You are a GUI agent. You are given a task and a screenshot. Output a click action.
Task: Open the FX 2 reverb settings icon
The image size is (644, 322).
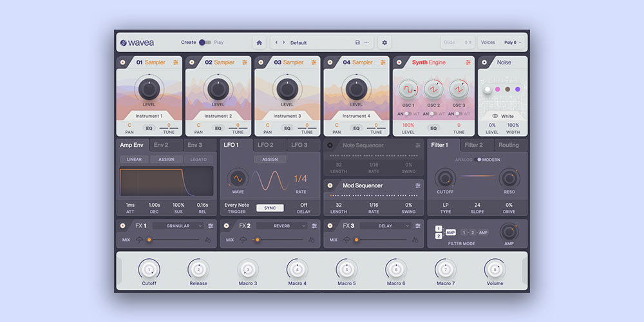point(314,226)
